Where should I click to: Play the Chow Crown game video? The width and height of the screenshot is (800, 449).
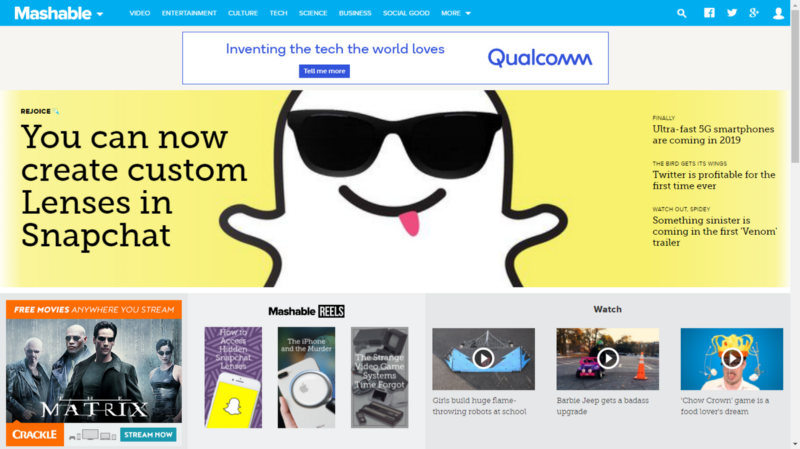coord(732,359)
